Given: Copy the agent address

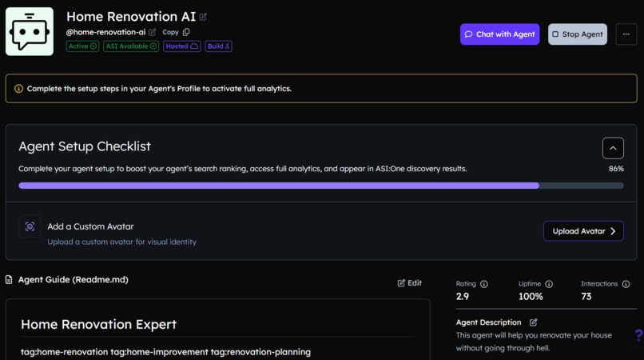Looking at the screenshot, I should pyautogui.click(x=186, y=32).
